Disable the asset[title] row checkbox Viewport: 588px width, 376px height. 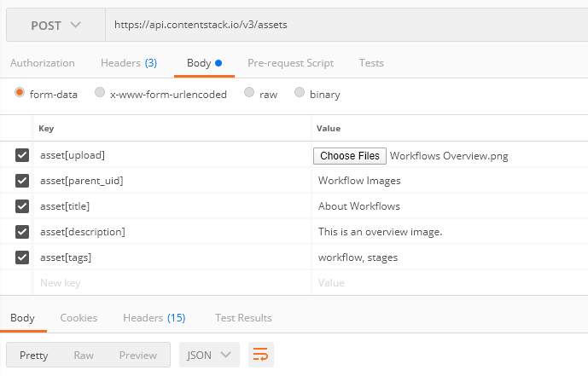point(22,206)
